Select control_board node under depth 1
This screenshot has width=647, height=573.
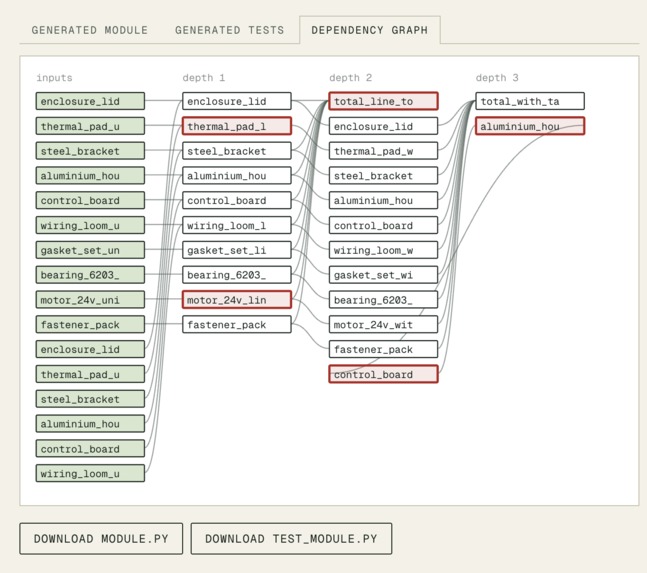[x=237, y=200]
